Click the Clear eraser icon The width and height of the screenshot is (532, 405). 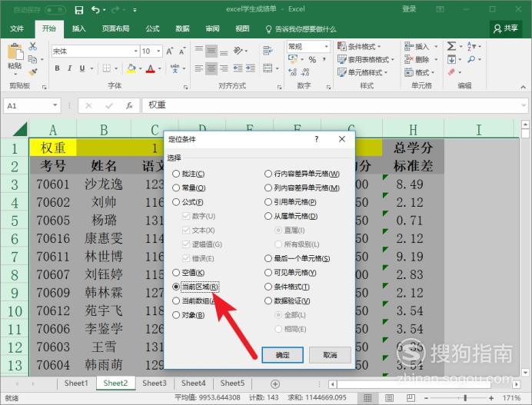tap(451, 72)
